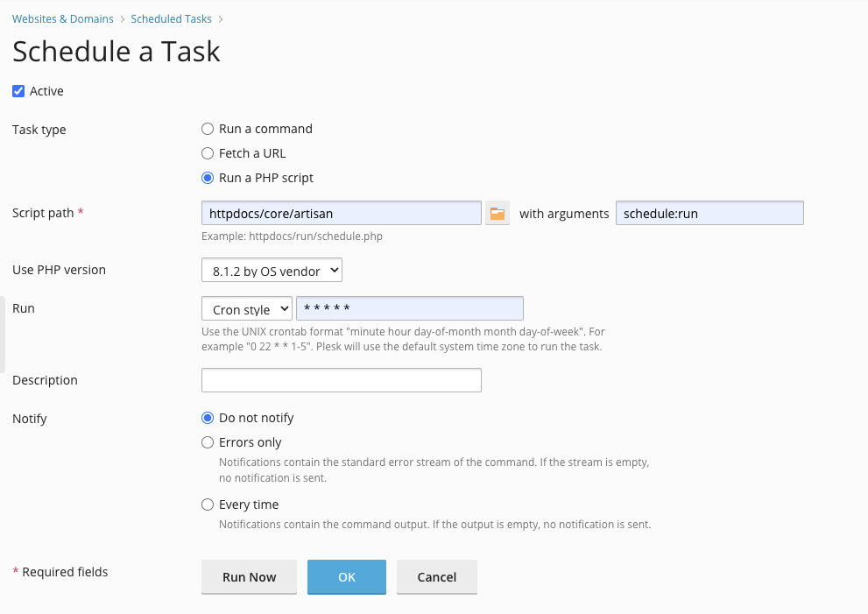Uncheck the Active checkbox
The image size is (868, 614).
click(x=18, y=91)
